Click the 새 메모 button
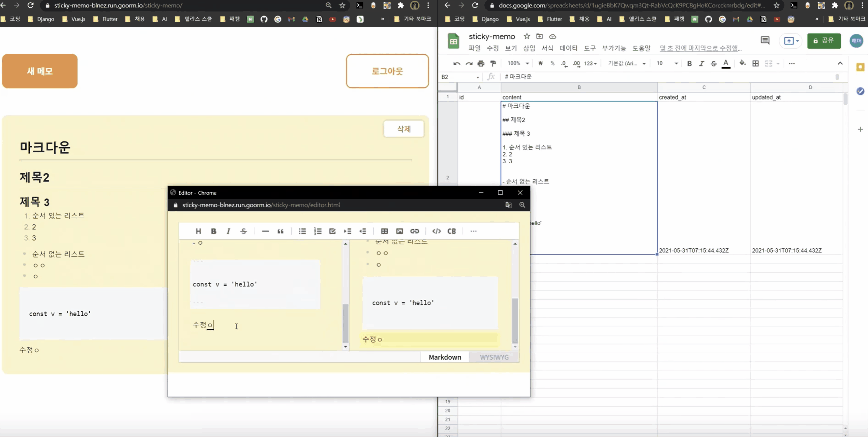This screenshot has width=868, height=437. 40,71
